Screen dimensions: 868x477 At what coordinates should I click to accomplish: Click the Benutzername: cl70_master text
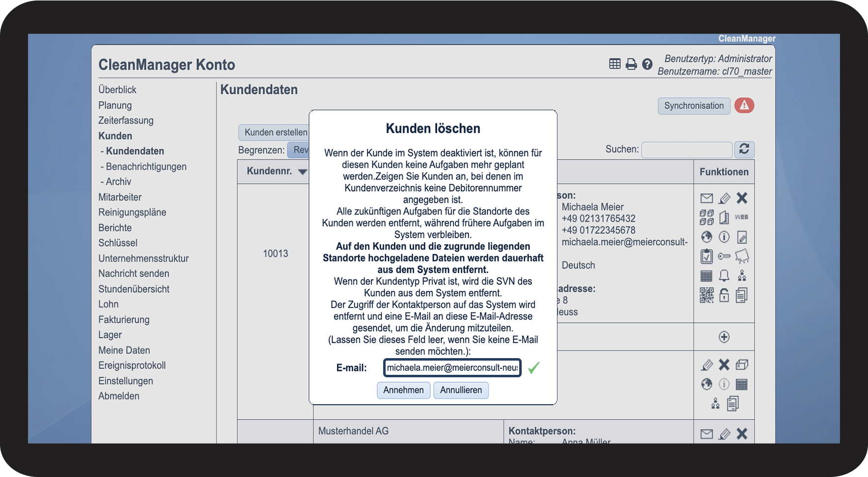click(715, 72)
